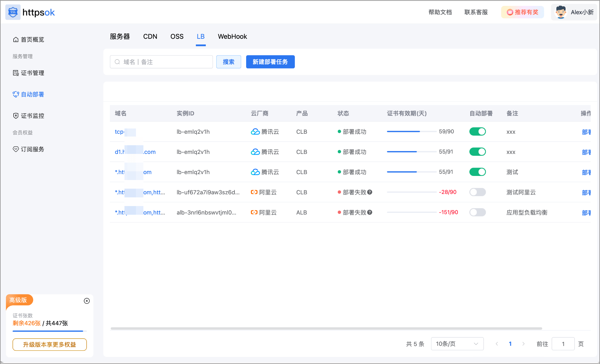The width and height of the screenshot is (600, 364).
Task: Switch to the OSS tab
Action: click(177, 37)
